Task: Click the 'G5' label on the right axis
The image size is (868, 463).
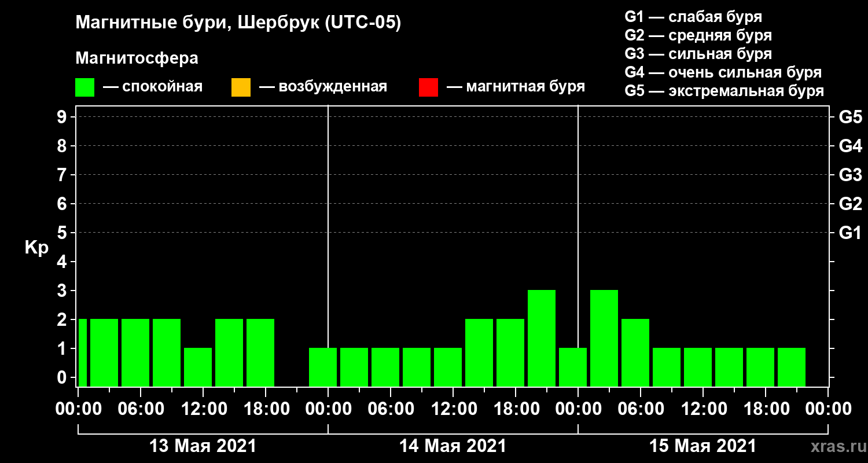Action: tap(850, 117)
